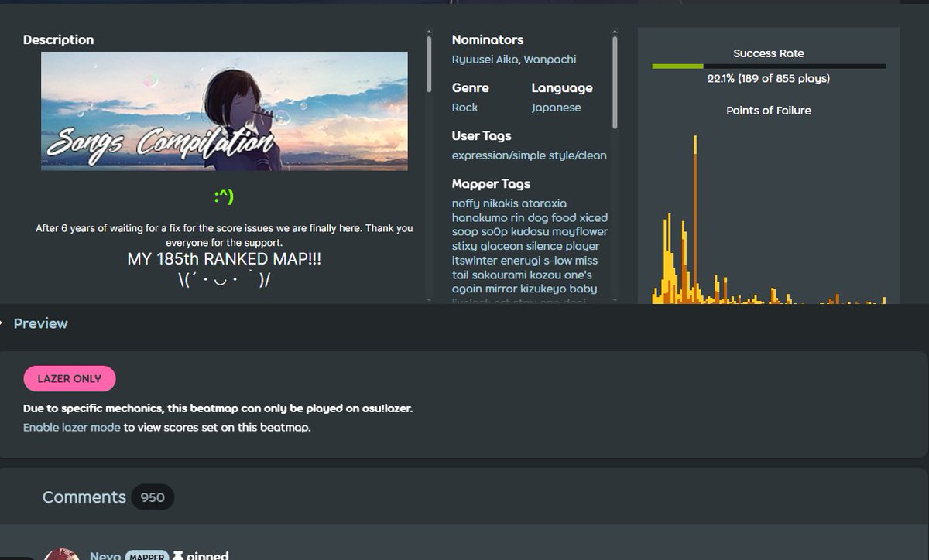
Task: Click the Points of Failure label
Action: (769, 111)
